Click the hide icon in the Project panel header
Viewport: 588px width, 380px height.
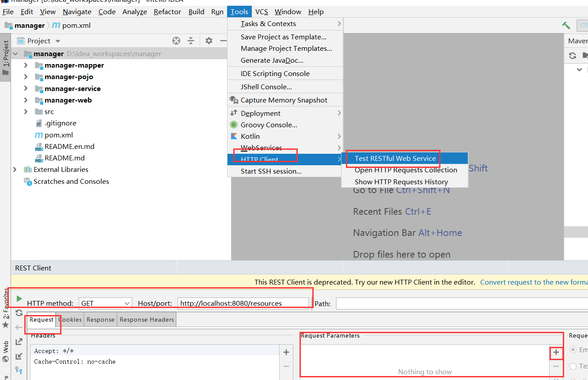pos(224,41)
